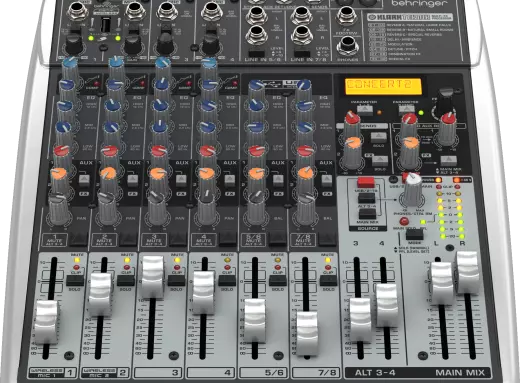
Task: Click the FX FOOTSW jack
Action: (347, 17)
